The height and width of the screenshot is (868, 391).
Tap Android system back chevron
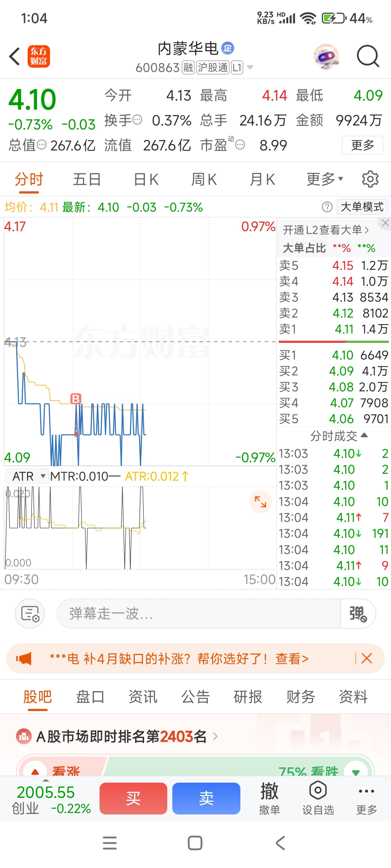click(281, 843)
